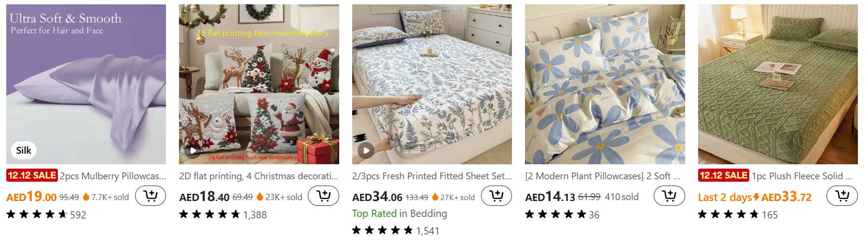
Task: Open the Christmas pillows product image
Action: (x=259, y=85)
